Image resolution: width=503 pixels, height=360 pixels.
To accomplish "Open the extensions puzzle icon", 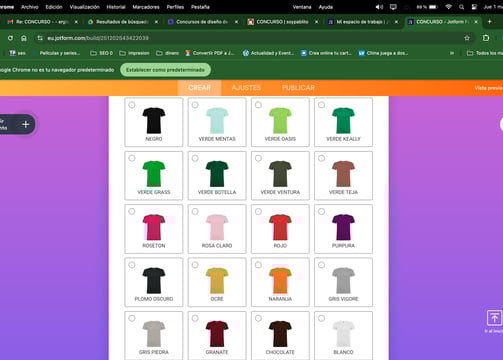I will point(486,38).
